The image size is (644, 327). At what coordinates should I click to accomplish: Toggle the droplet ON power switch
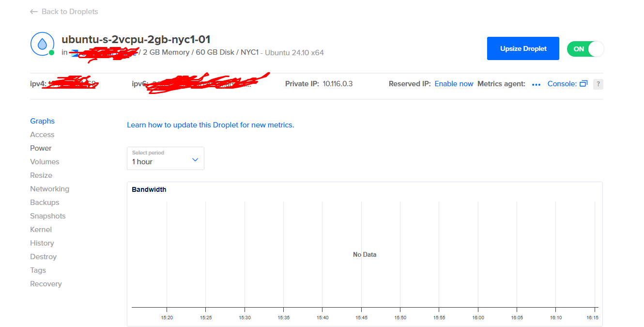[x=585, y=49]
